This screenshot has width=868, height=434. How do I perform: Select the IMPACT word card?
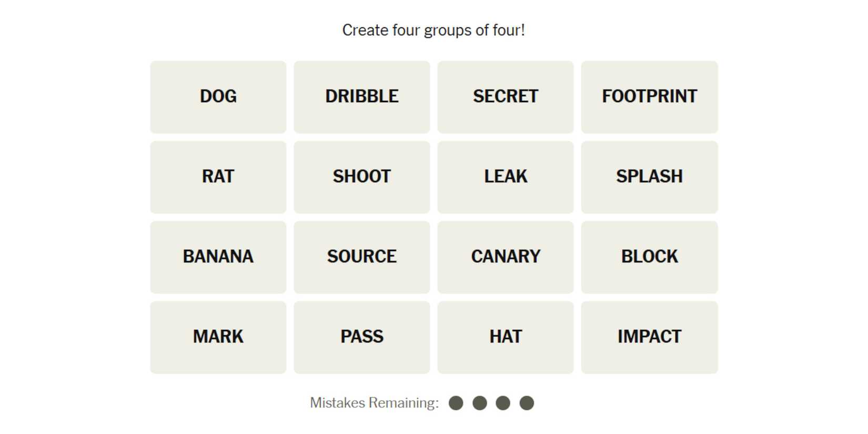[x=649, y=337]
